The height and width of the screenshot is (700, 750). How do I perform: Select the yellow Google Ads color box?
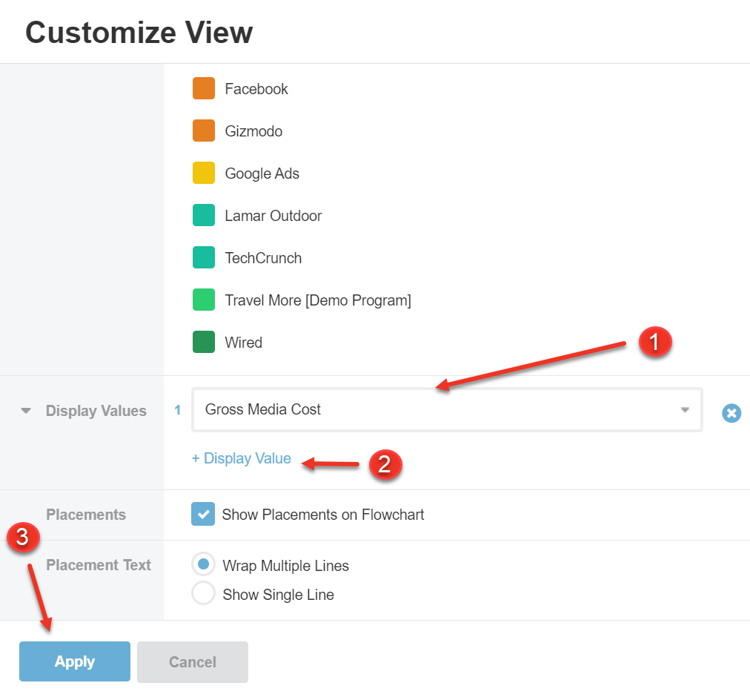pyautogui.click(x=204, y=173)
